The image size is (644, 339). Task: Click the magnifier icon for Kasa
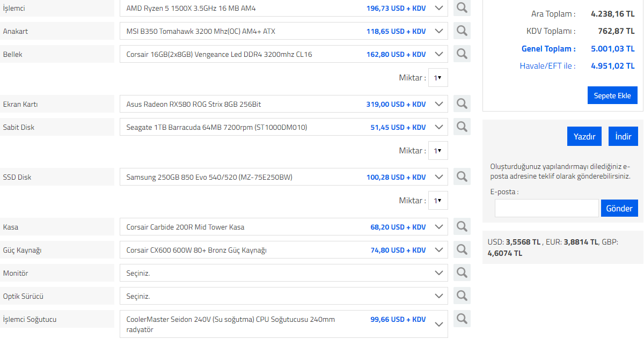[462, 227]
